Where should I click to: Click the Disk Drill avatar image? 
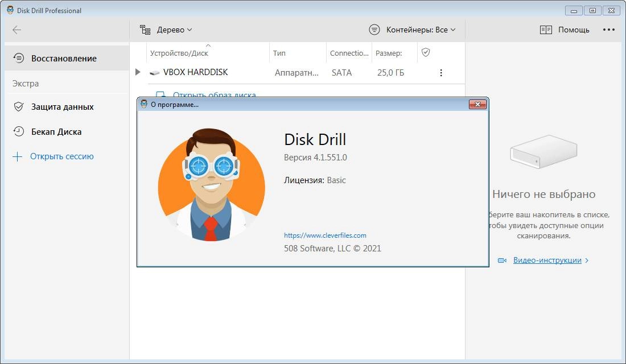coord(211,184)
